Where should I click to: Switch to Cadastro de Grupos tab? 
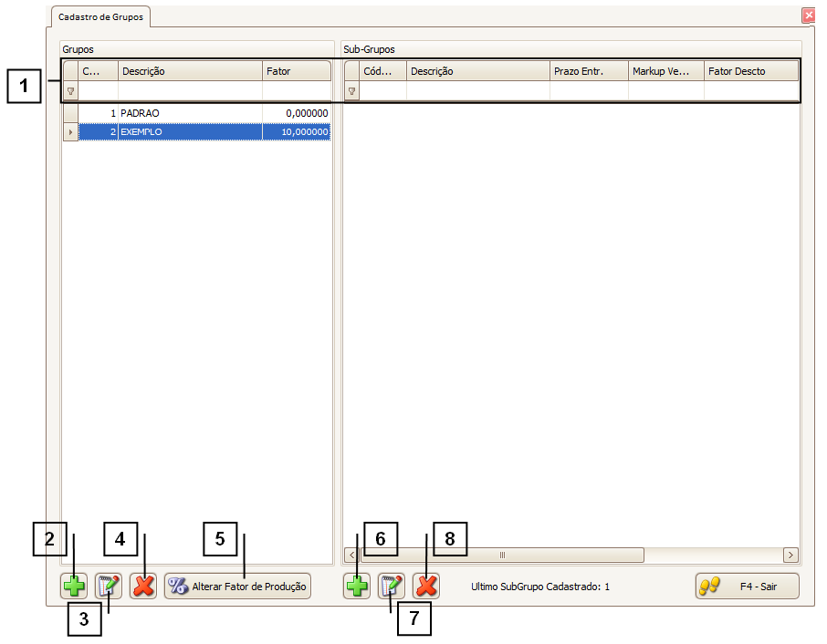[x=100, y=16]
